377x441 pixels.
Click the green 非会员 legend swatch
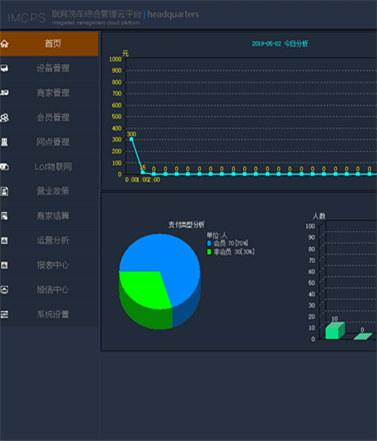(x=209, y=252)
